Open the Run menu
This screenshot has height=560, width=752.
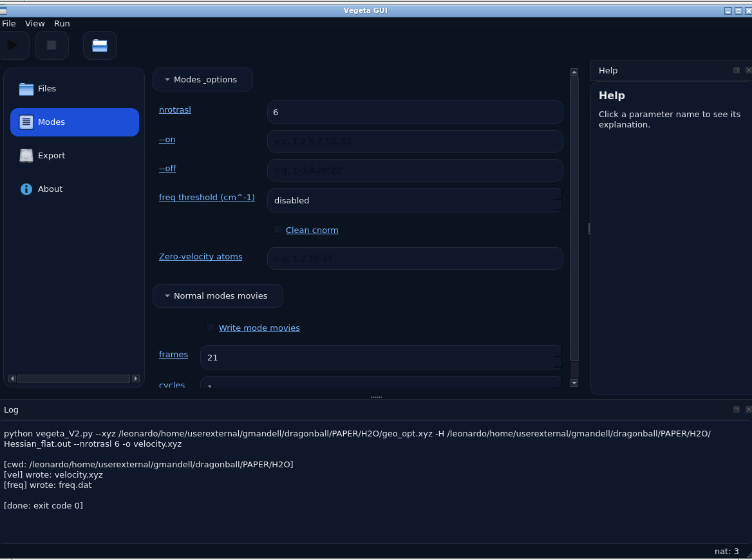coord(62,23)
